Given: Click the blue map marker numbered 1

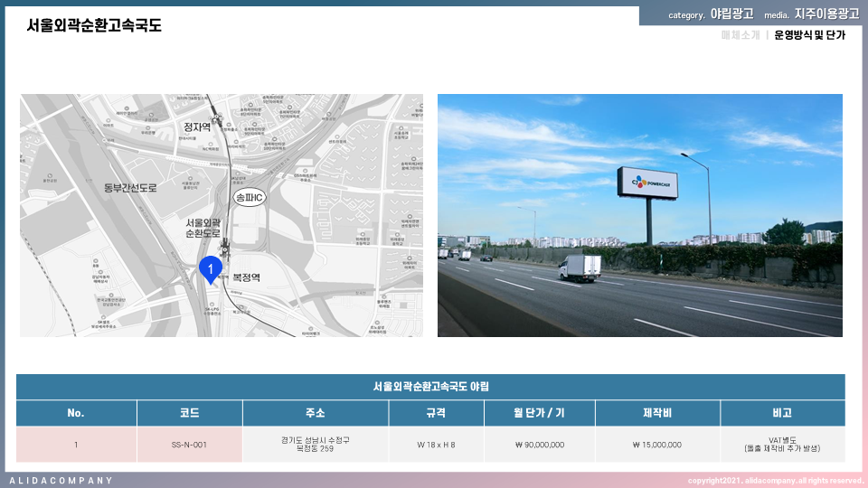Looking at the screenshot, I should pyautogui.click(x=211, y=269).
